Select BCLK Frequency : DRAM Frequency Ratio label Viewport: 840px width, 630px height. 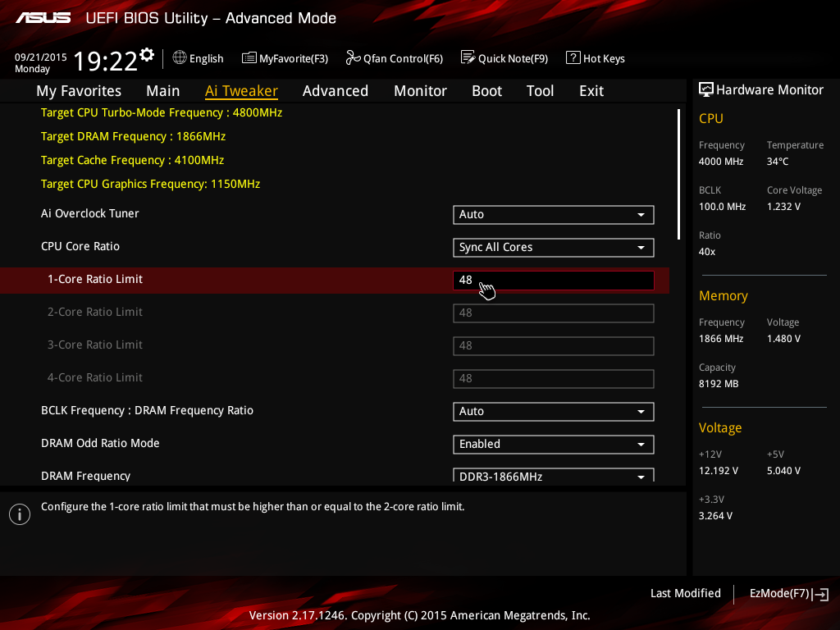(147, 410)
